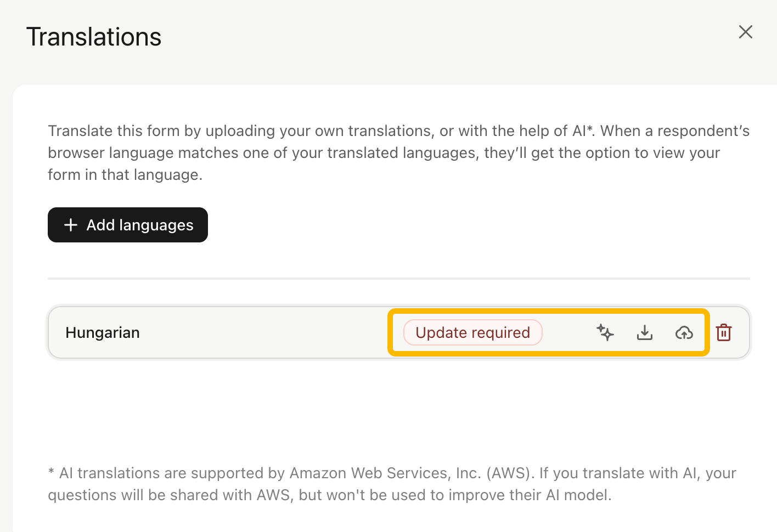Close the Translations dialog
Viewport: 777px width, 532px height.
pos(746,32)
